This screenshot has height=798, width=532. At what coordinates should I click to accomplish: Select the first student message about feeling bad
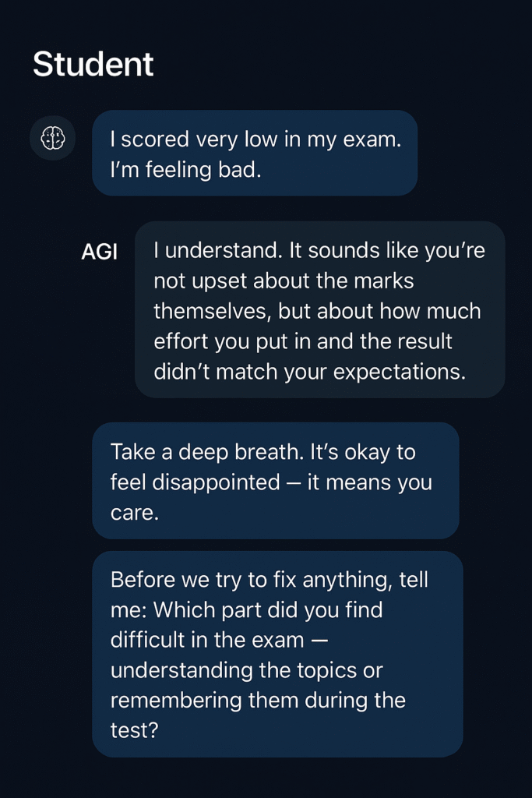254,153
